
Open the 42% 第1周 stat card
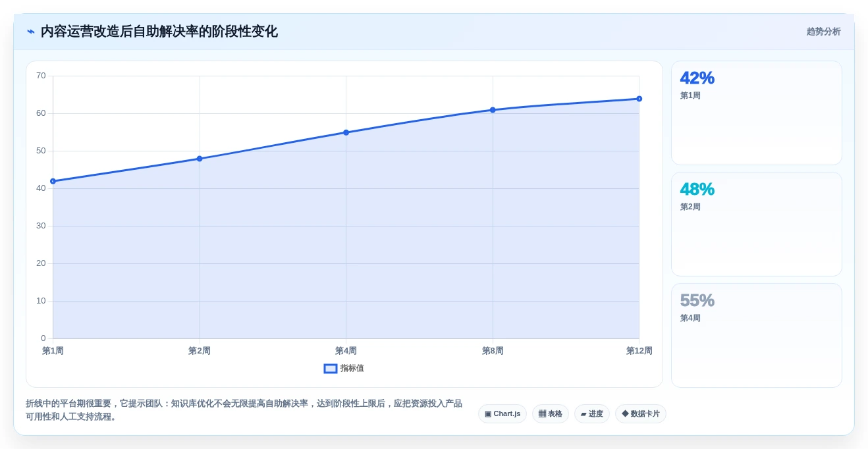coord(757,113)
